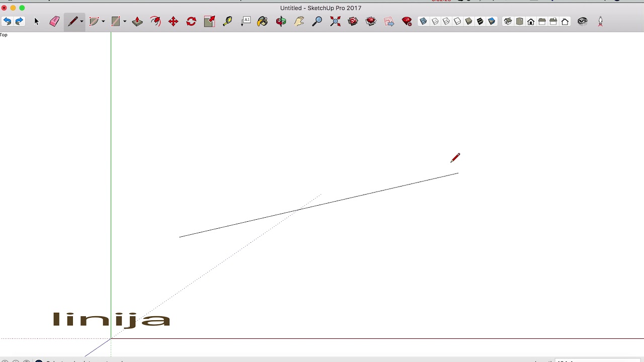Click the Redo arrow button
The height and width of the screenshot is (362, 644).
coord(19,21)
